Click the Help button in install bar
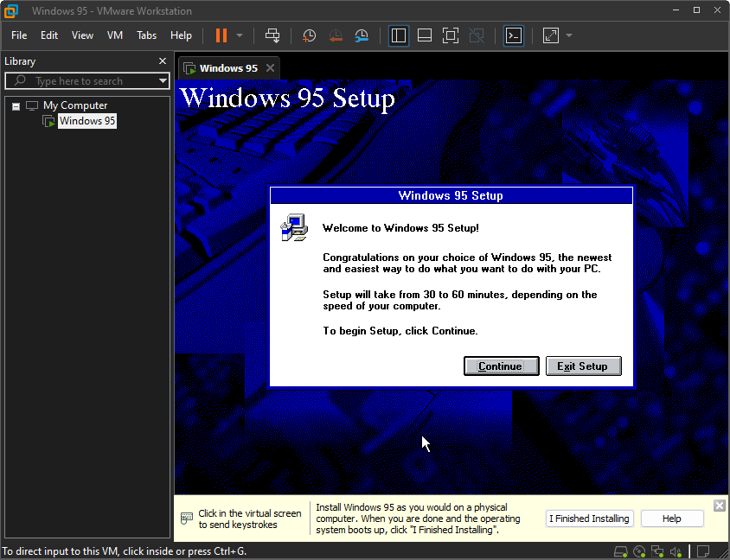The width and height of the screenshot is (730, 560). pos(672,519)
